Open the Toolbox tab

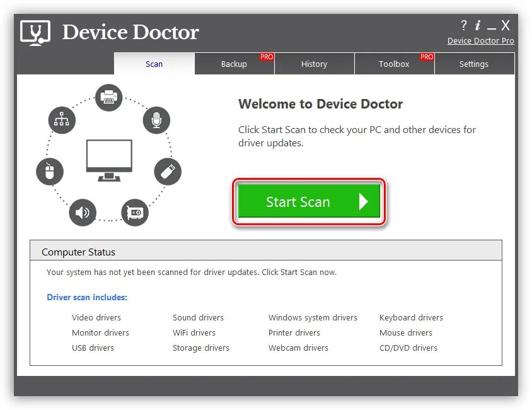(x=394, y=64)
